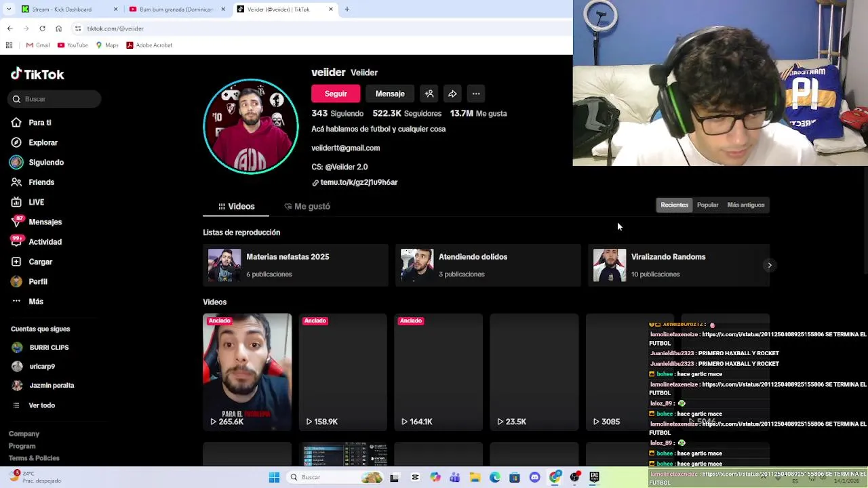
Task: Open Explorar in the TikTok sidebar
Action: (x=34, y=142)
